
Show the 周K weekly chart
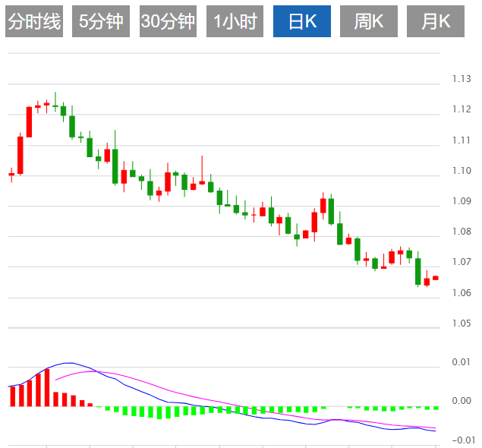coord(369,21)
